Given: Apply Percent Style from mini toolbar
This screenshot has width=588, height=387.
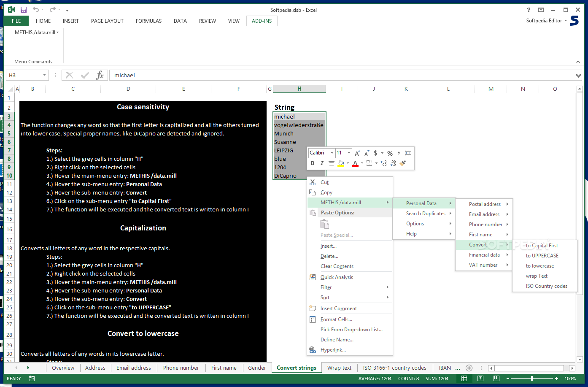Looking at the screenshot, I should pyautogui.click(x=390, y=153).
